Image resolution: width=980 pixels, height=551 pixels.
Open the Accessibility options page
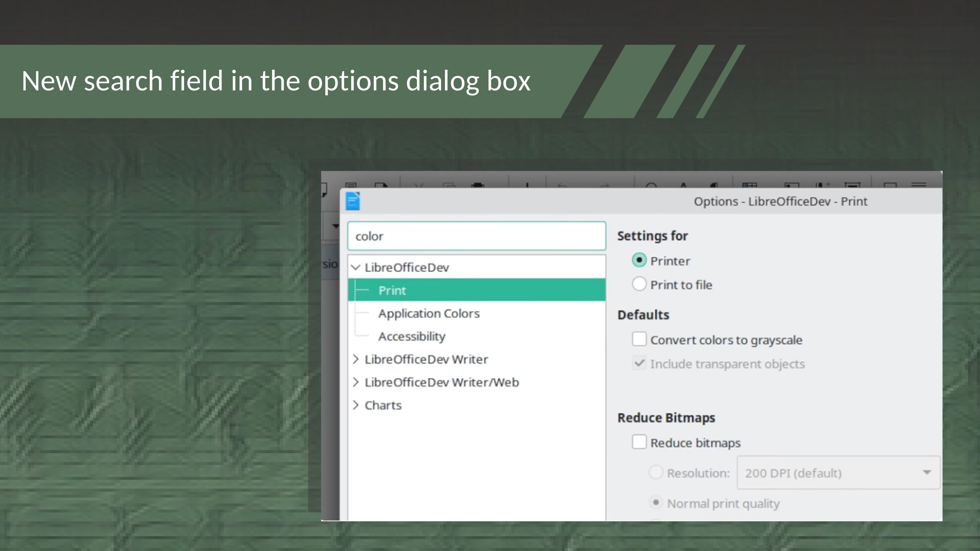(x=412, y=336)
